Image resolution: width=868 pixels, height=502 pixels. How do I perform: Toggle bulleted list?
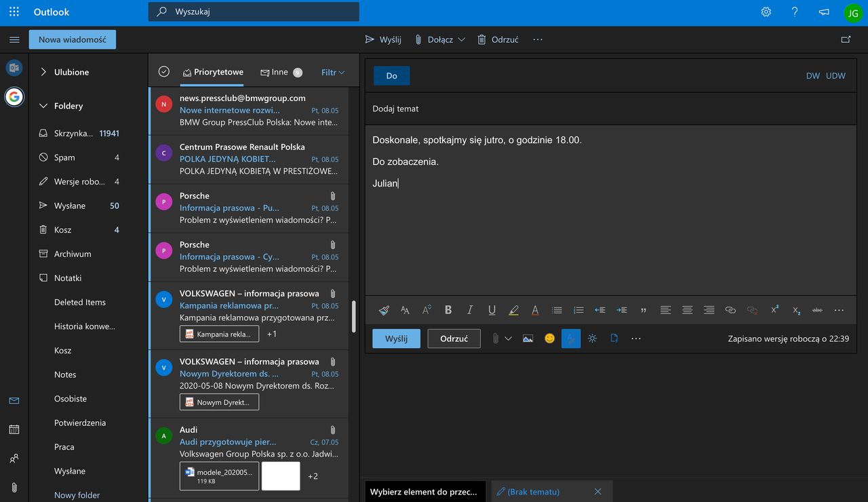tap(557, 310)
